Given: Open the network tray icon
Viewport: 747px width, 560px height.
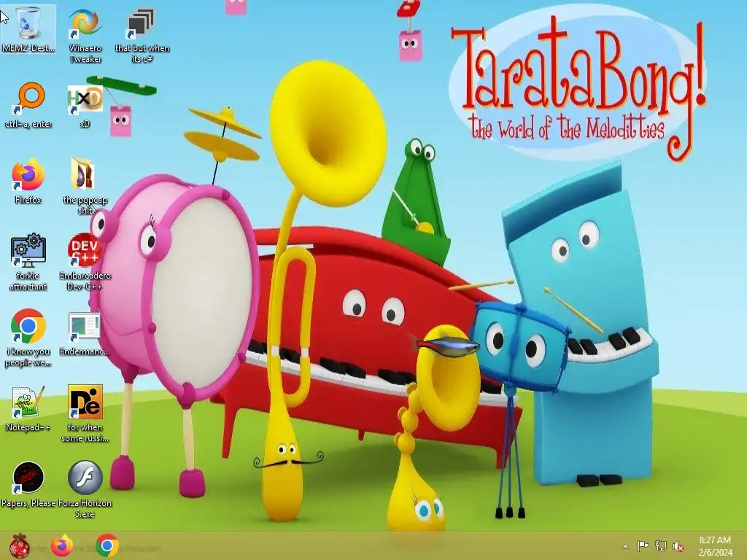Looking at the screenshot, I should pos(660,545).
